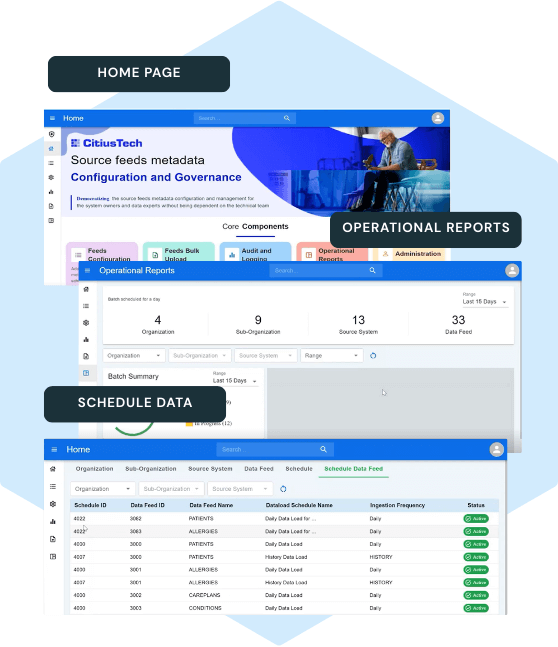Switch to the Organization tab

coord(95,469)
